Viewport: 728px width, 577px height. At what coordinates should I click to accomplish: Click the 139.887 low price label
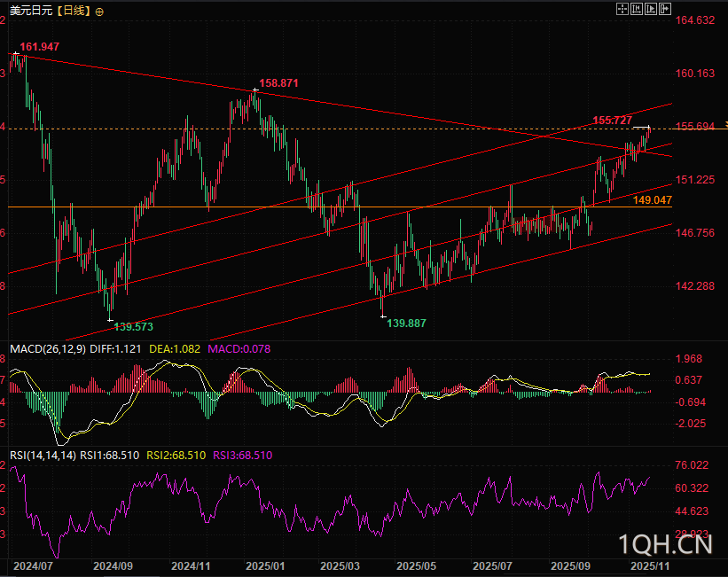[406, 324]
